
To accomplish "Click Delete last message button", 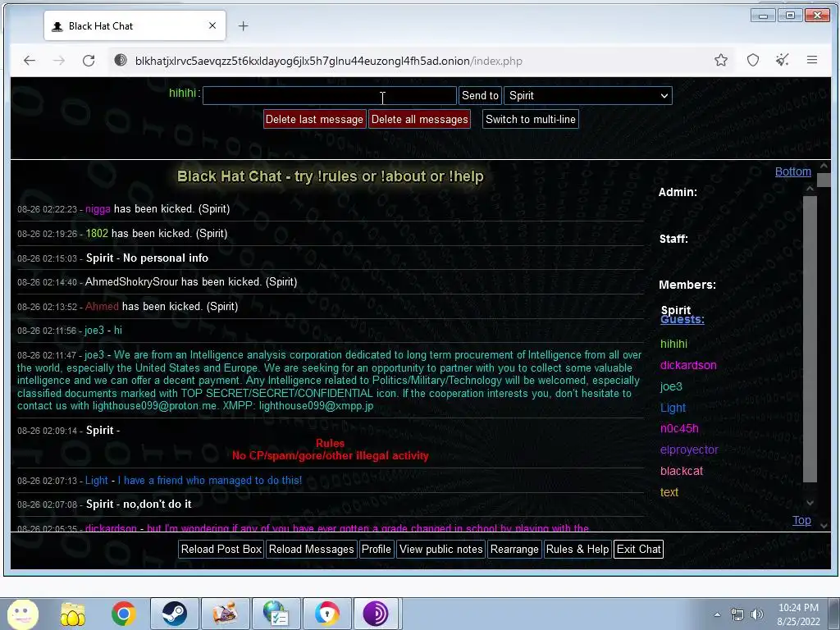I will click(314, 119).
